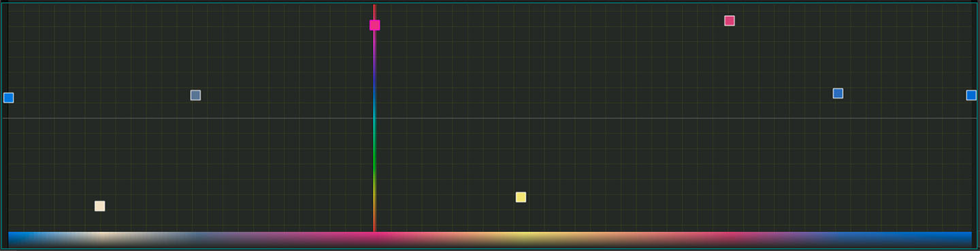This screenshot has width=980, height=251.
Task: Pick the purple region of the gradient bar
Action: coord(803,239)
